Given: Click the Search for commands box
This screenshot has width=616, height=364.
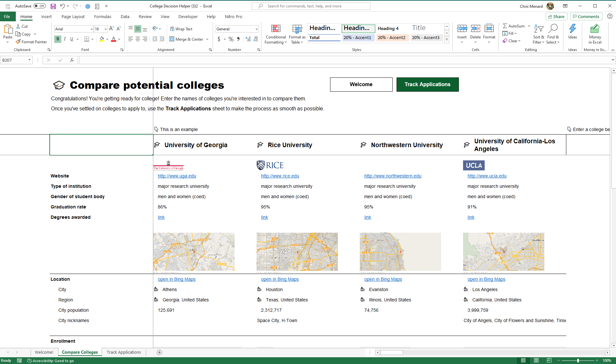Looking at the screenshot, I should click(x=311, y=6).
